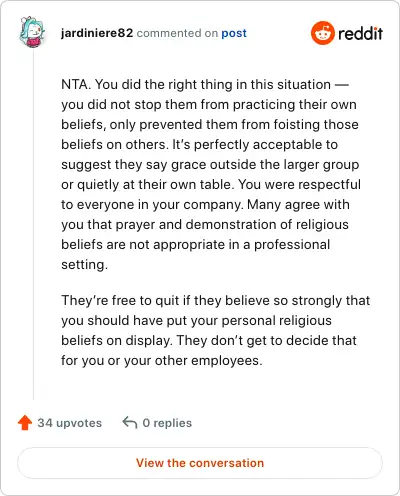Select the "0 replies" label
This screenshot has height=496, width=400.
coord(167,423)
